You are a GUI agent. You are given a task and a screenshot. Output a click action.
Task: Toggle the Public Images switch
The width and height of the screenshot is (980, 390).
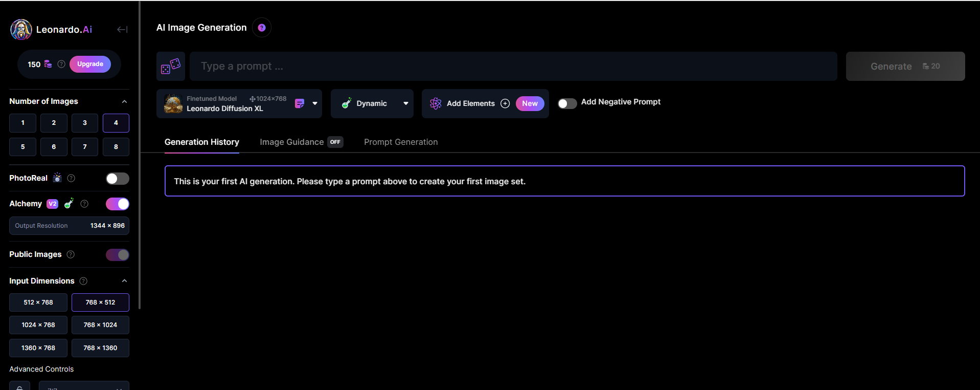tap(118, 255)
